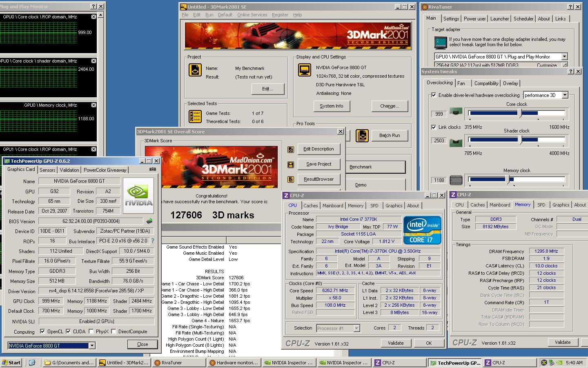Screen dimensions: 588x368
Task: Switch to RivaTuner from the taskbar
Action: [x=179, y=362]
